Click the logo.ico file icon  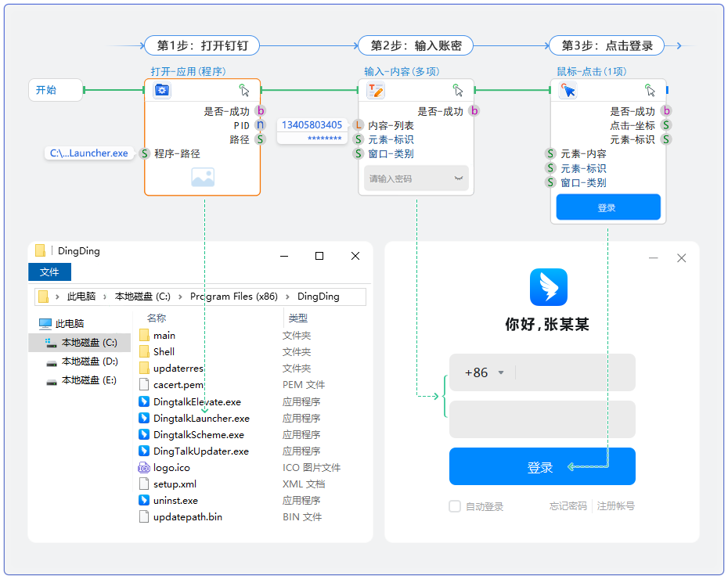click(x=144, y=468)
